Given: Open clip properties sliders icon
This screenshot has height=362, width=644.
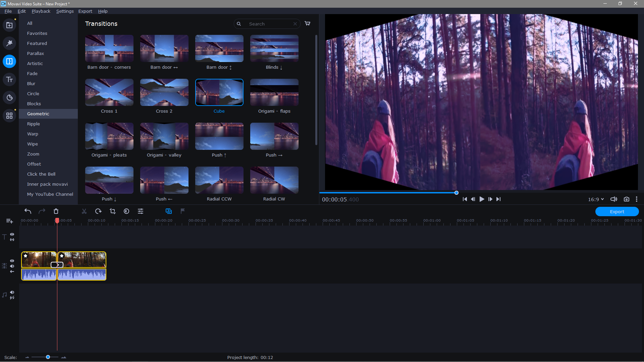Looking at the screenshot, I should click(140, 211).
